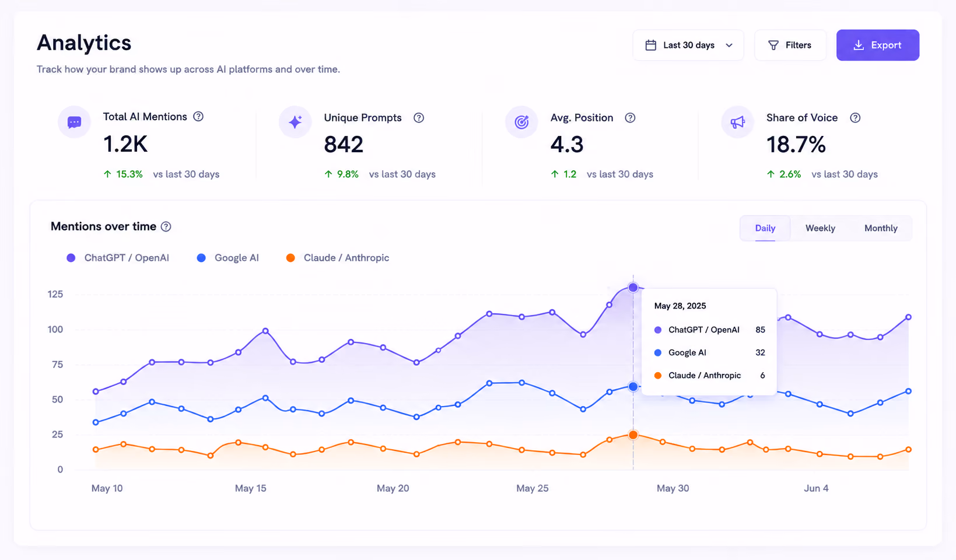This screenshot has width=956, height=560.
Task: Toggle Google AI series in legend
Action: tap(228, 258)
